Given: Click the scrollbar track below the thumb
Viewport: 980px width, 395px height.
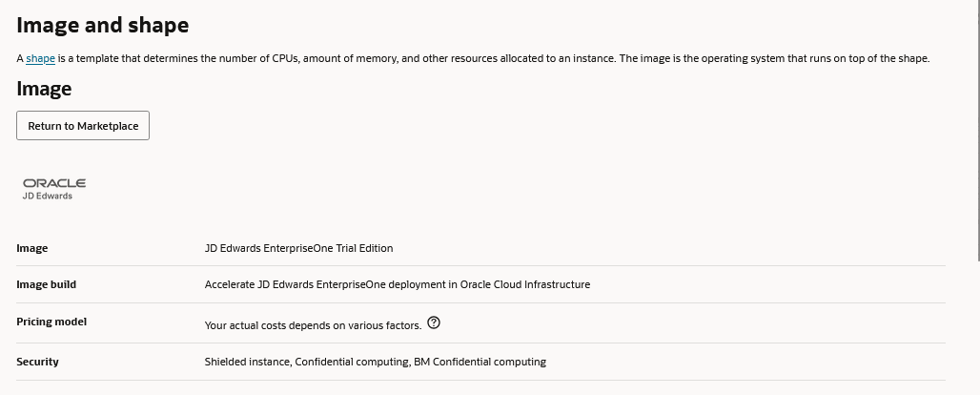Looking at the screenshot, I should (x=974, y=324).
